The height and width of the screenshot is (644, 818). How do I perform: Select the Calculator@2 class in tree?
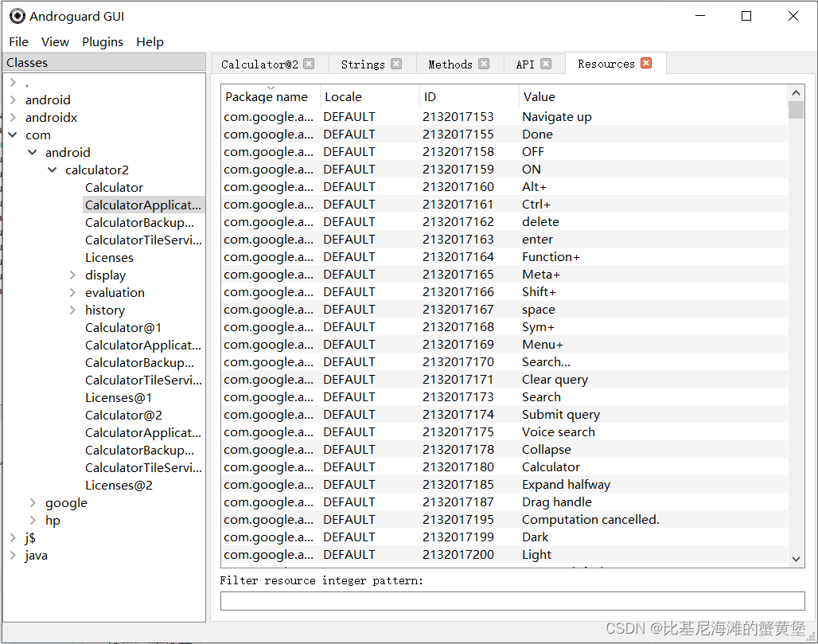click(123, 416)
